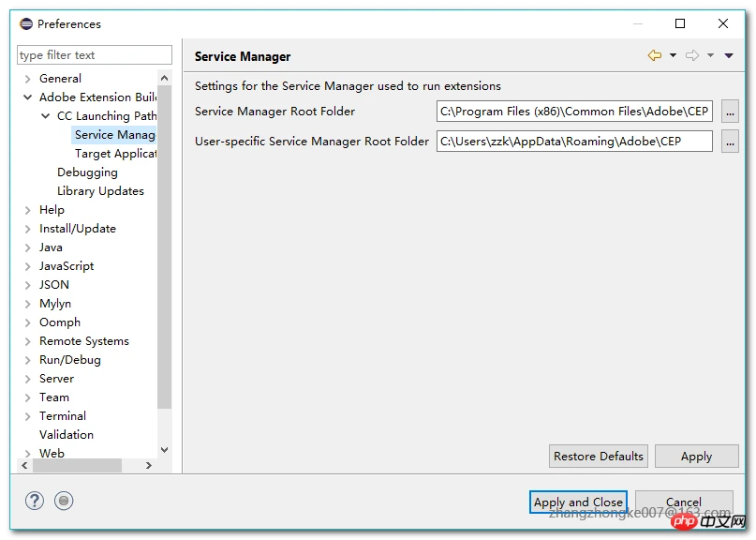The width and height of the screenshot is (756, 540).
Task: Select the Oomph preferences item
Action: tap(60, 322)
